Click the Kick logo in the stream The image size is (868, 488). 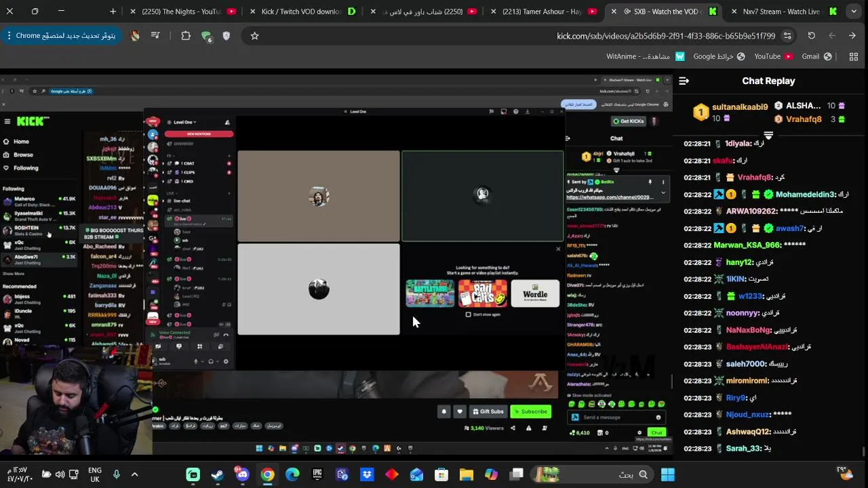[33, 121]
